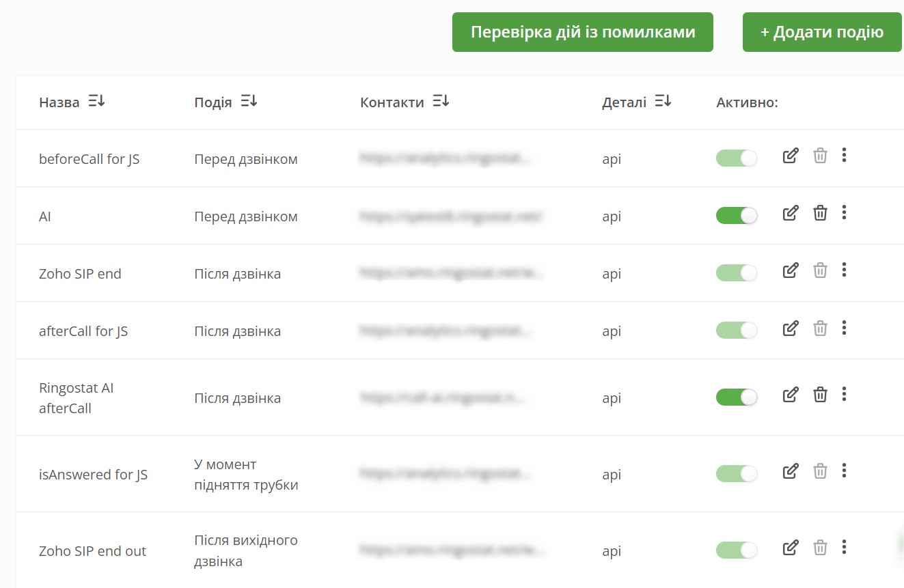Sort table by Деталі column icon
The image size is (904, 588).
[663, 102]
